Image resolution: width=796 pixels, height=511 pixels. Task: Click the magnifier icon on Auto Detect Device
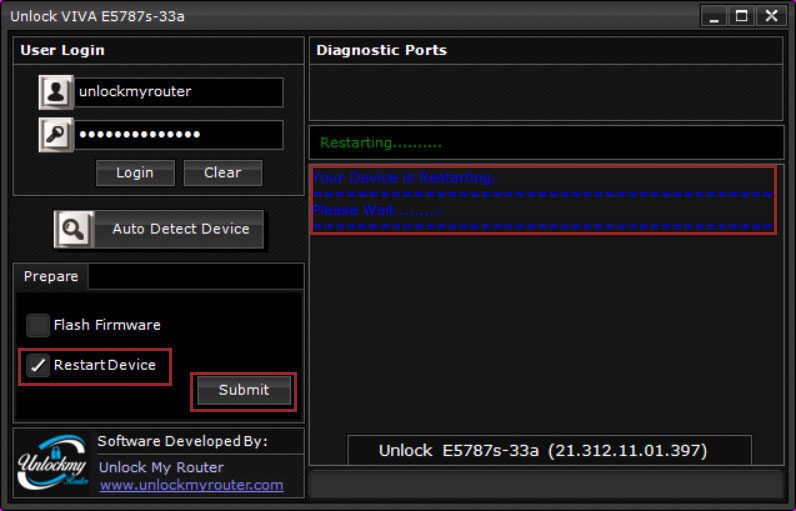[74, 229]
